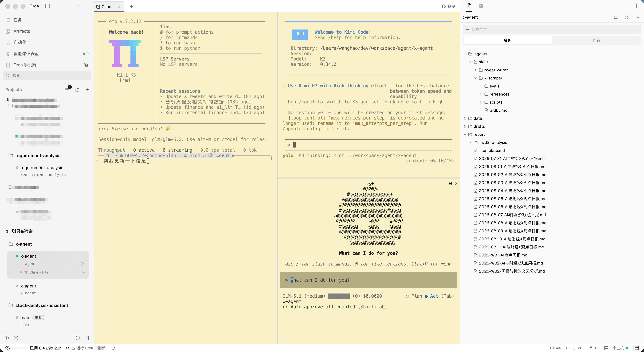This screenshot has width=644, height=352.
Task: Add a new project with the plus icon
Action: [87, 90]
